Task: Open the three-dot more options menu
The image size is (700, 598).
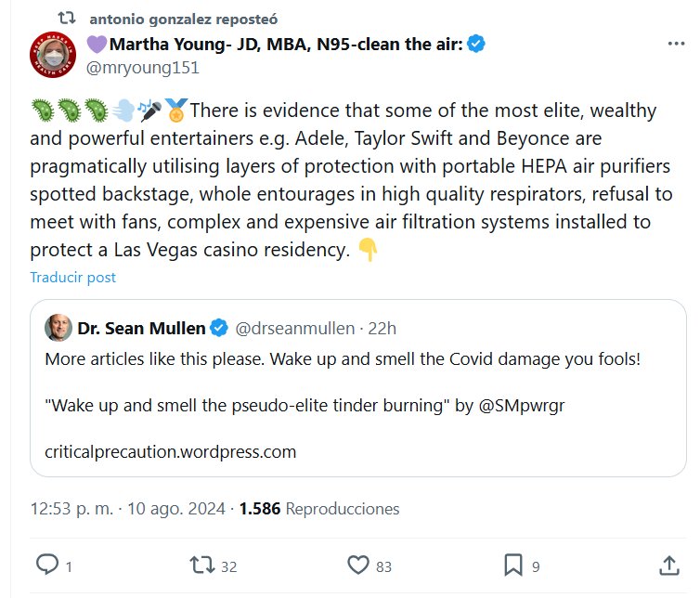Action: pos(677,44)
